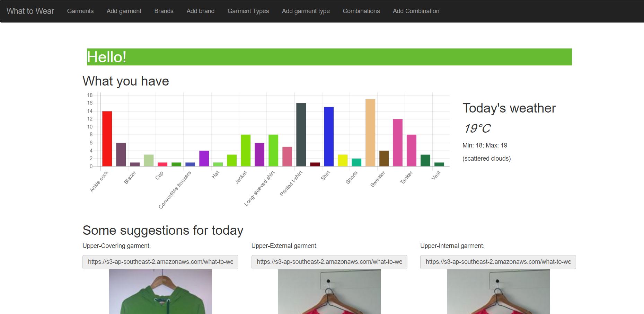The width and height of the screenshot is (644, 314).
Task: Click the dark slate Printed t-shirt bar
Action: tap(301, 135)
